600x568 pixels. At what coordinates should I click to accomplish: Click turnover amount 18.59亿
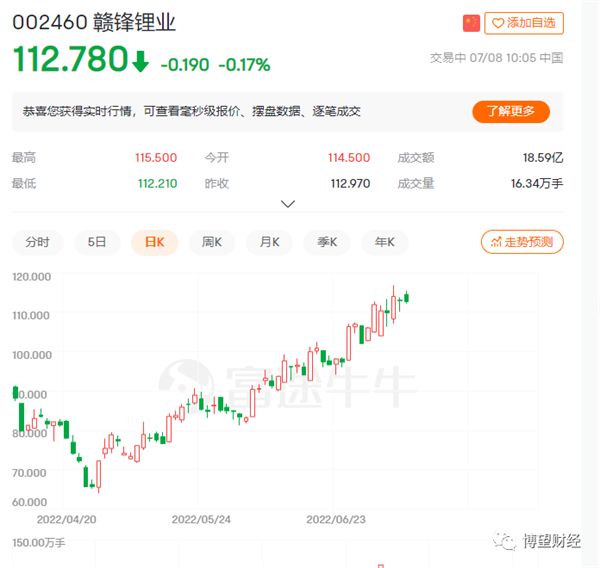543,158
